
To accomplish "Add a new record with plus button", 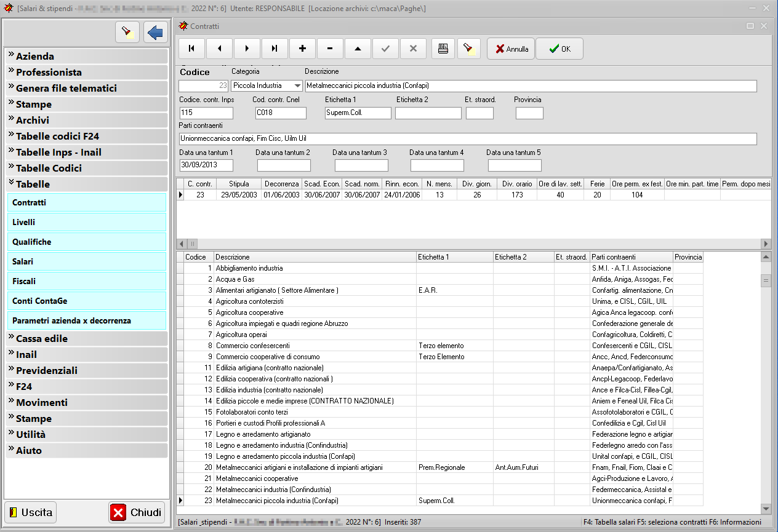I will tap(302, 49).
